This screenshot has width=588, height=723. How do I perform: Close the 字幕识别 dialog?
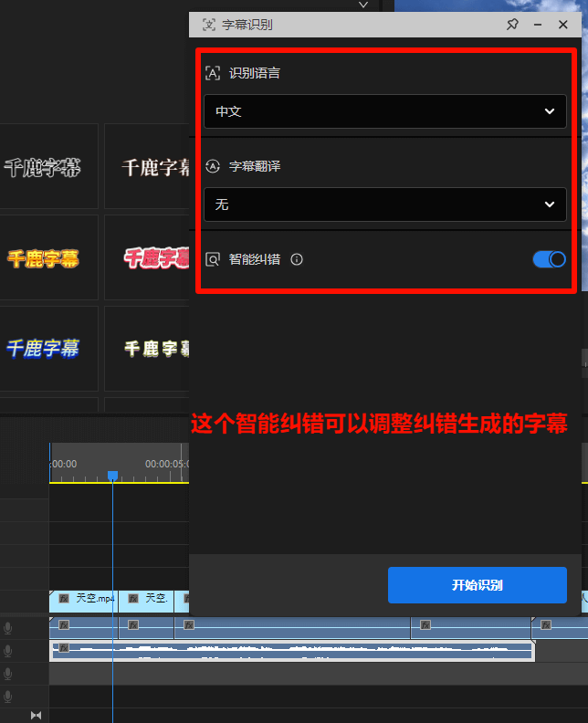click(x=563, y=25)
